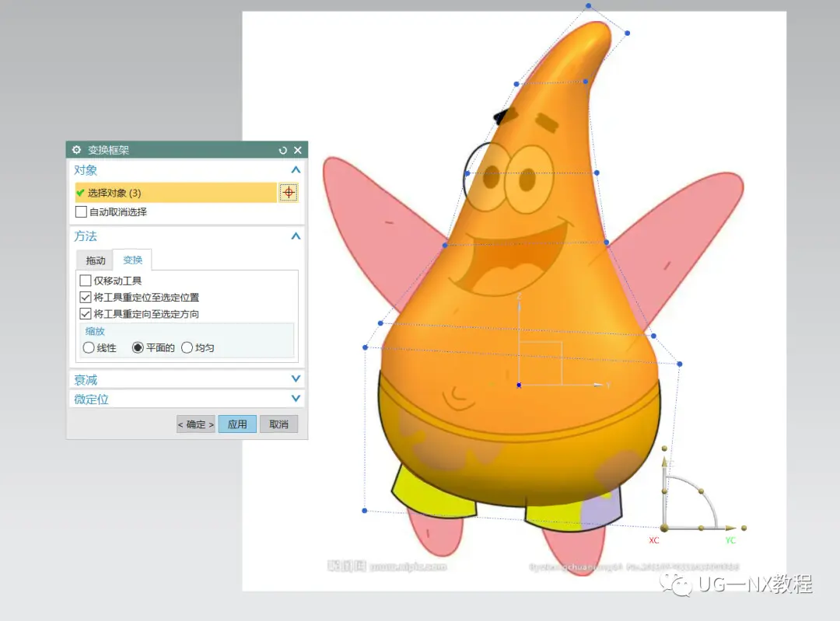
Task: Select the 变换 tab
Action: 132,260
